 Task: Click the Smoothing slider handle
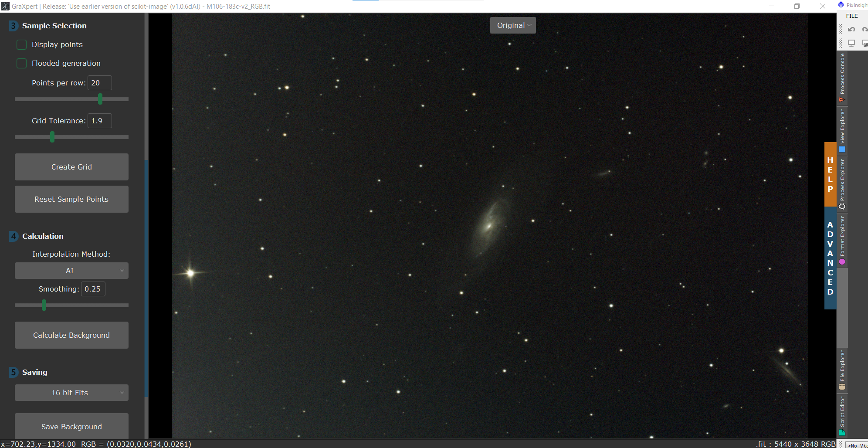[x=44, y=305]
